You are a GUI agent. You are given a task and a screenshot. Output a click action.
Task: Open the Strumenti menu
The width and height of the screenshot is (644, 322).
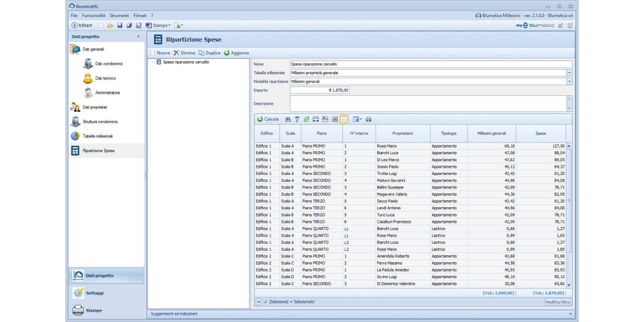[x=119, y=16]
